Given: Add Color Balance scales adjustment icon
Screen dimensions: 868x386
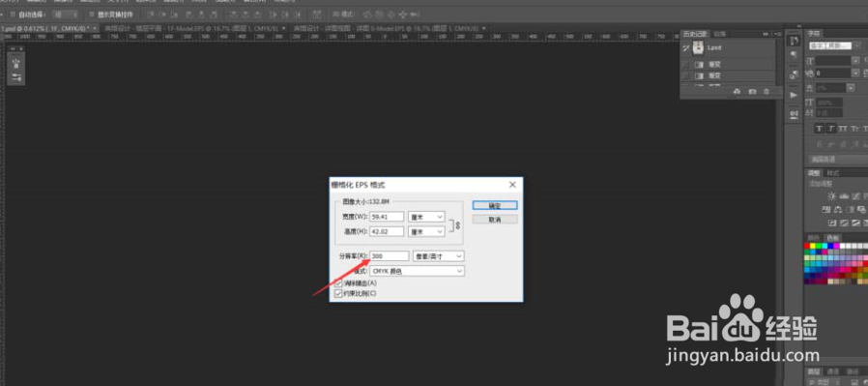Looking at the screenshot, I should pyautogui.click(x=838, y=209).
